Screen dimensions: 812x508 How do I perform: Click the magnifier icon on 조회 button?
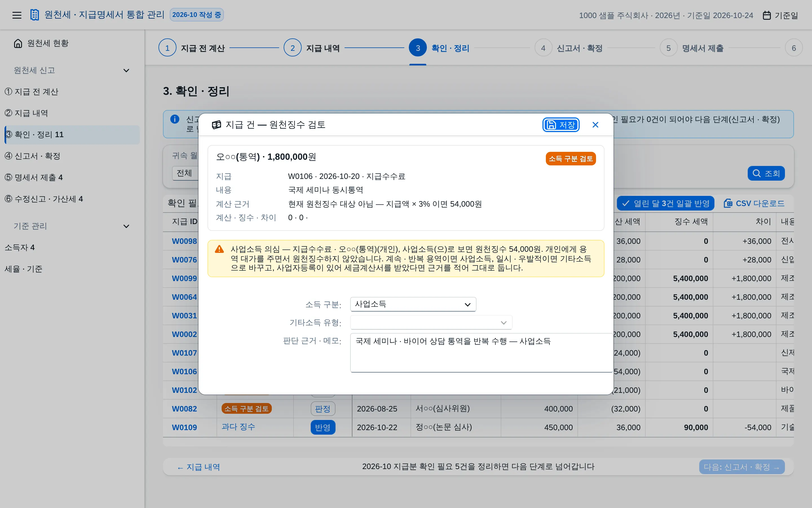[x=757, y=173]
